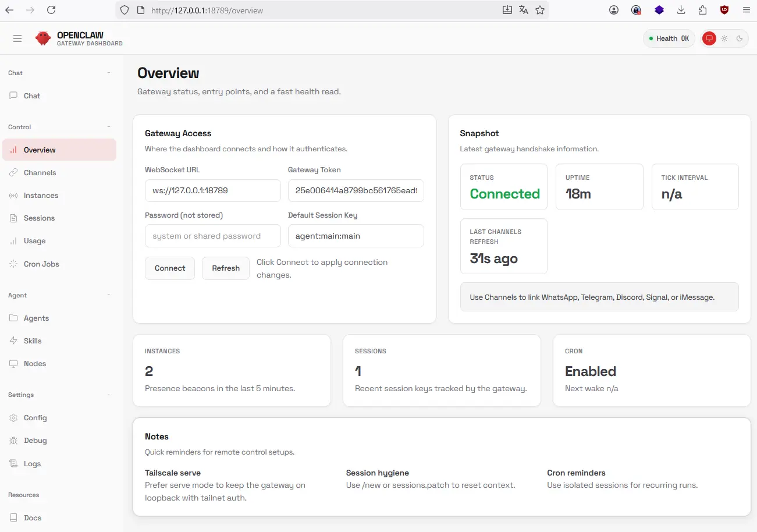Screen dimensions: 757x532
Task: Click the hamburger menu icon to collapse sidebar
Action: coord(17,38)
